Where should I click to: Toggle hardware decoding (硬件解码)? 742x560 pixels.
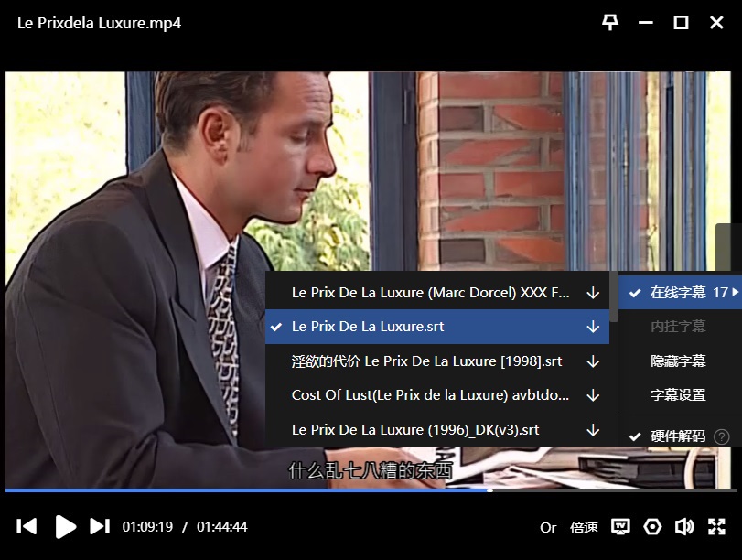coord(677,436)
